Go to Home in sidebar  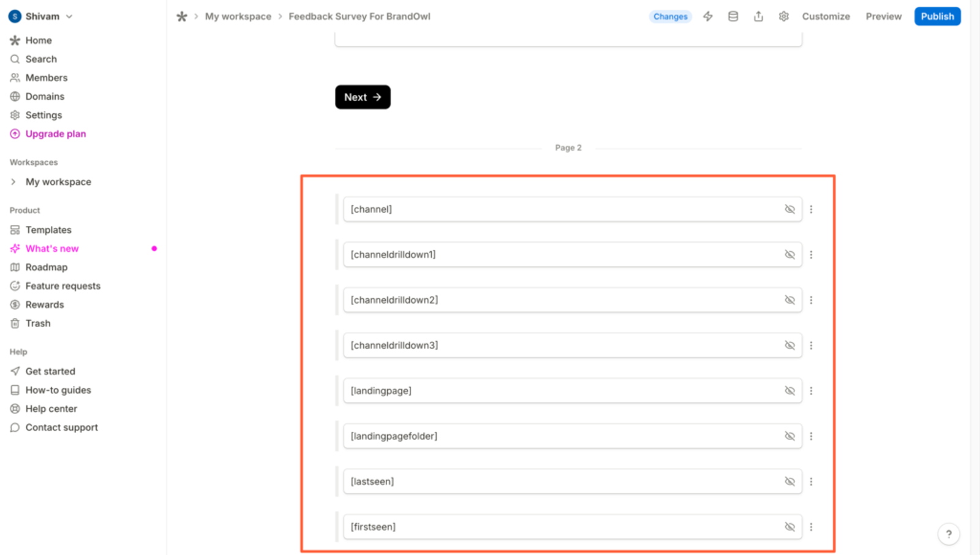point(39,40)
